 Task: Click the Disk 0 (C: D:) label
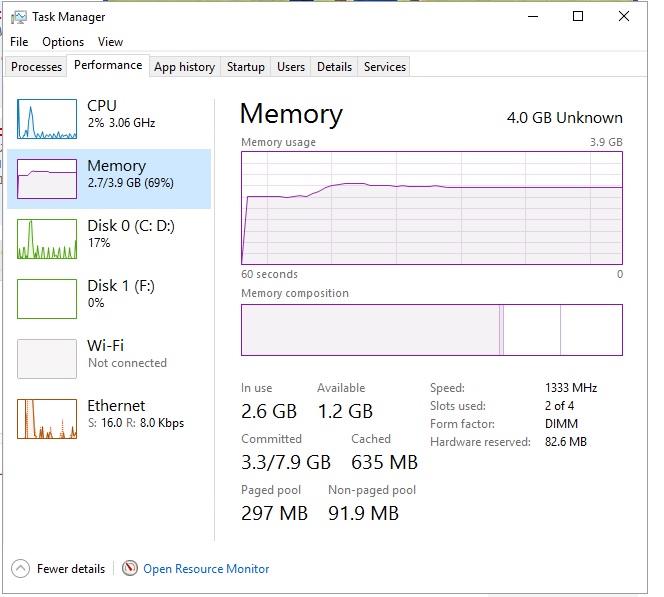click(x=131, y=226)
